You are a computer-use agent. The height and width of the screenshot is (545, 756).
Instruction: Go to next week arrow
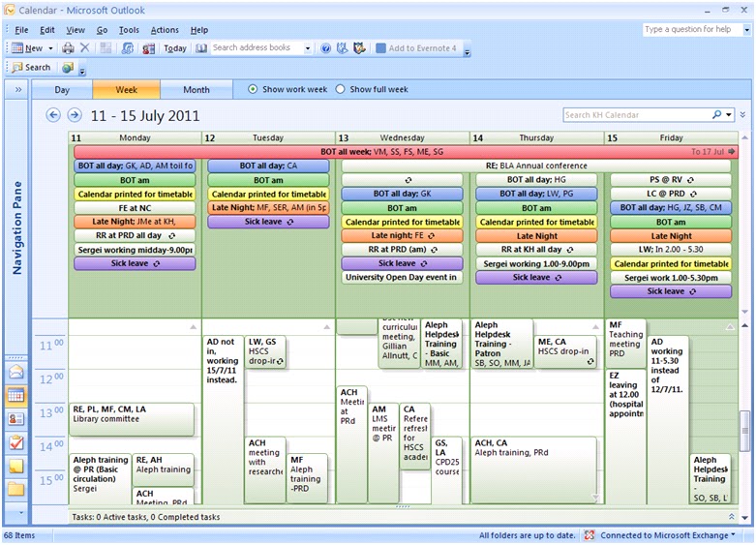(75, 115)
